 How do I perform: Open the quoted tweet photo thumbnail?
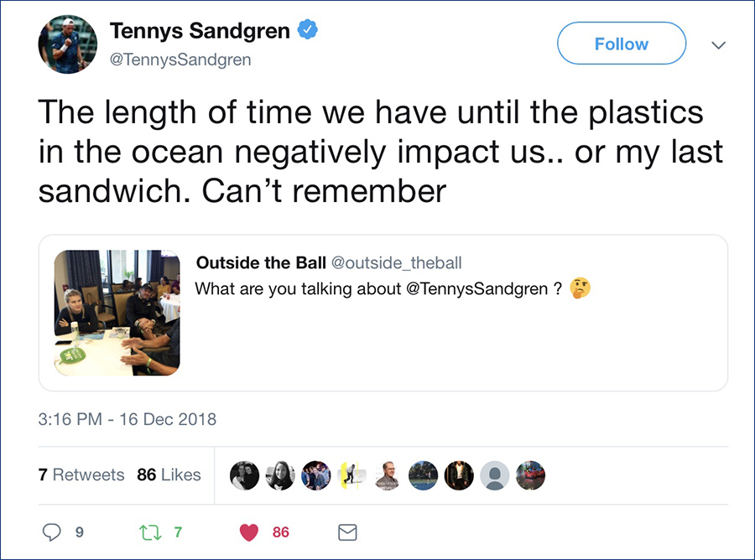coord(117,313)
